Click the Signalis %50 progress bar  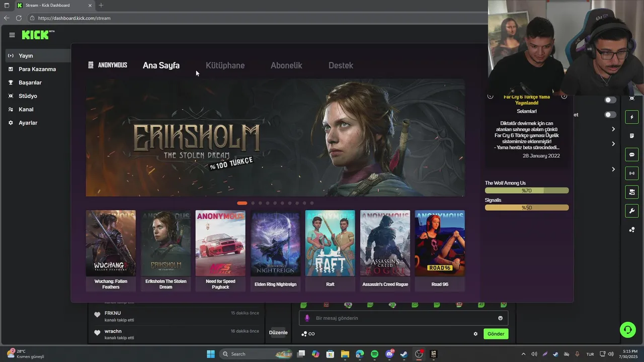pyautogui.click(x=527, y=208)
